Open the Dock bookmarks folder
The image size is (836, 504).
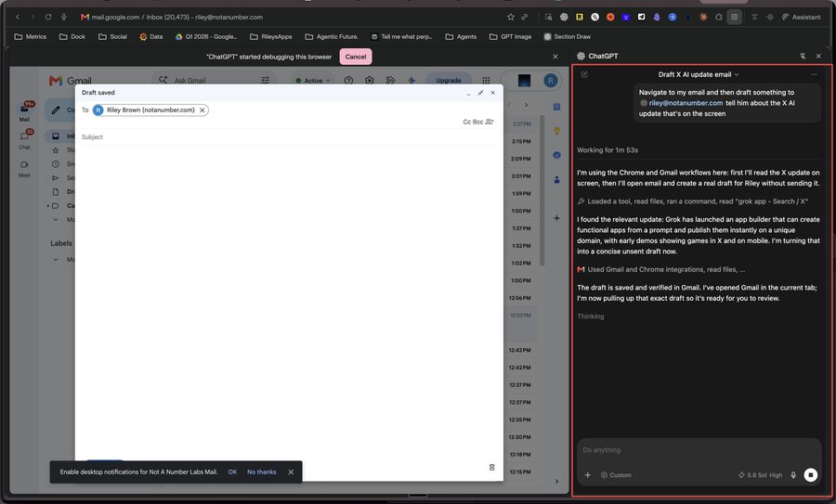(72, 37)
